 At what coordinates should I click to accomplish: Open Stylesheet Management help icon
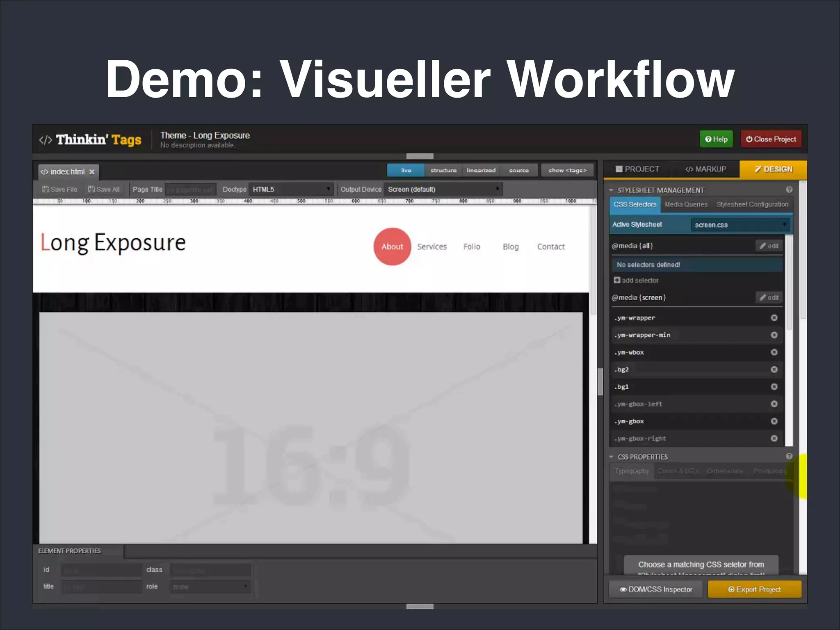(x=789, y=189)
